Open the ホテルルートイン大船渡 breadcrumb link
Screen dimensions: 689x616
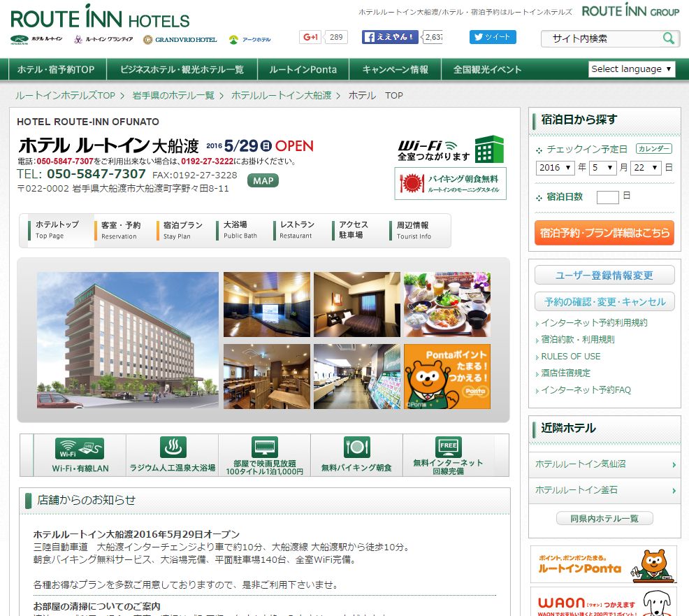[281, 95]
